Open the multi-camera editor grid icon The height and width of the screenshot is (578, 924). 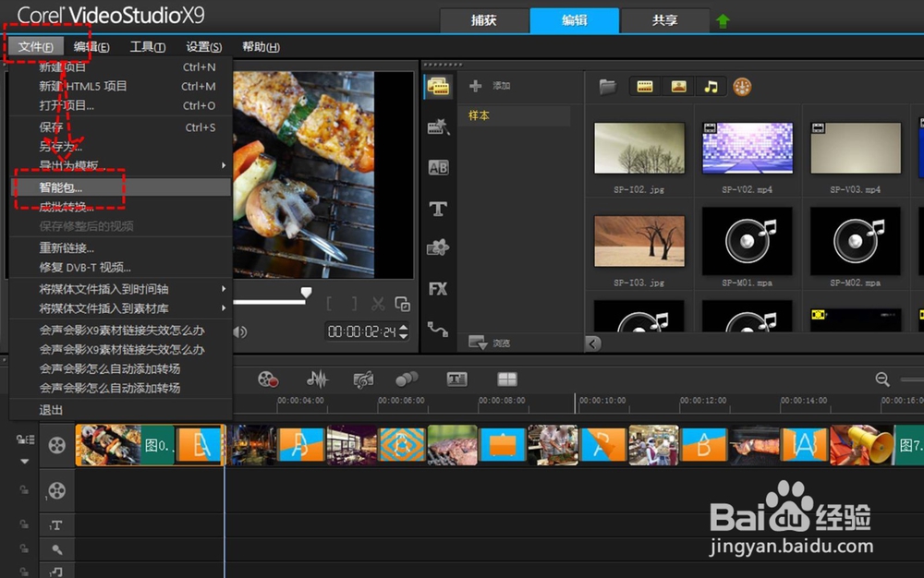pos(506,379)
